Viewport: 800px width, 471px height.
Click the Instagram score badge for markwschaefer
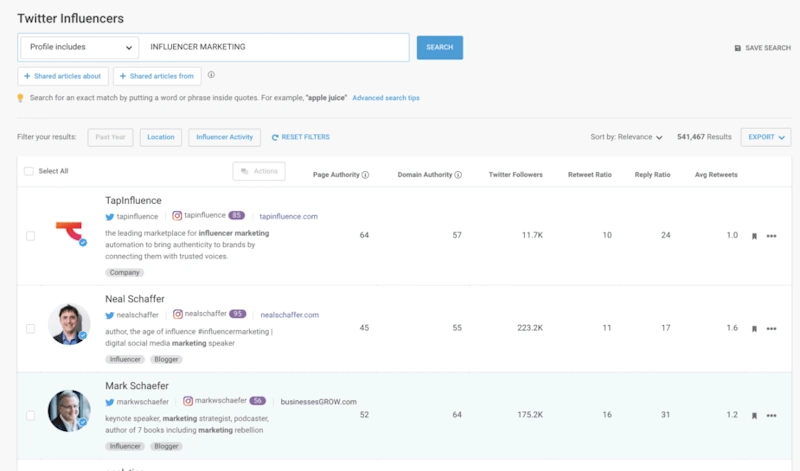[x=258, y=401]
